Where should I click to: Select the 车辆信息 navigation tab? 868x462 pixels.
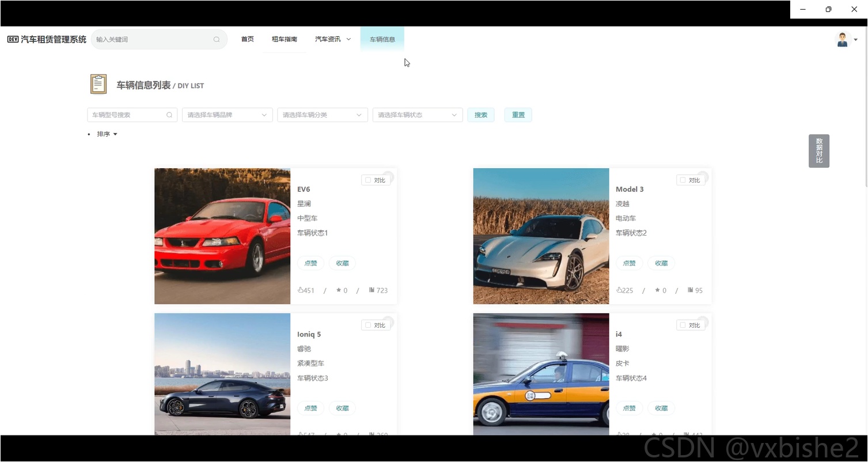point(382,39)
